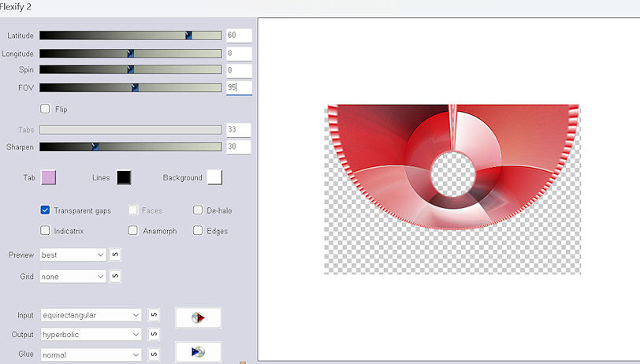Click the S button beside Glue
This screenshot has width=640, height=364.
(x=154, y=355)
